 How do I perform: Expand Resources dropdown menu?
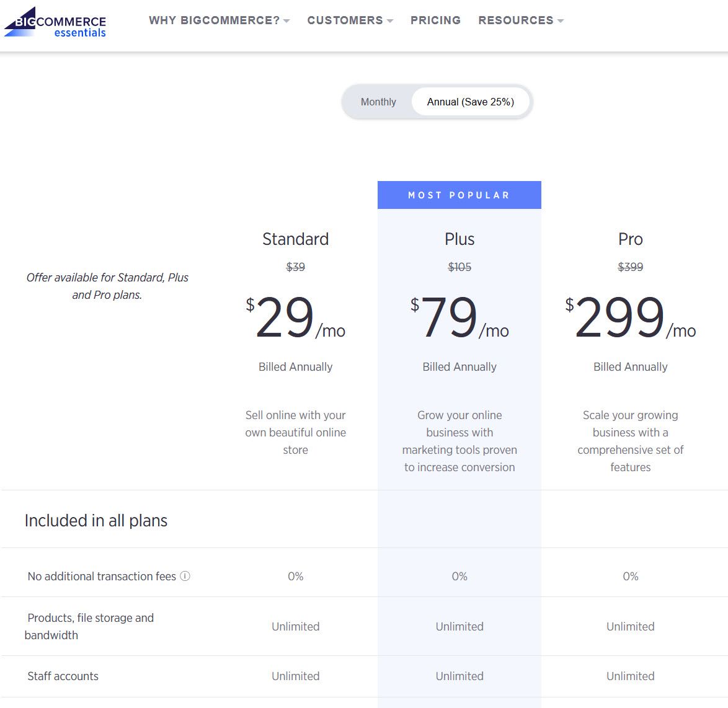coord(521,20)
